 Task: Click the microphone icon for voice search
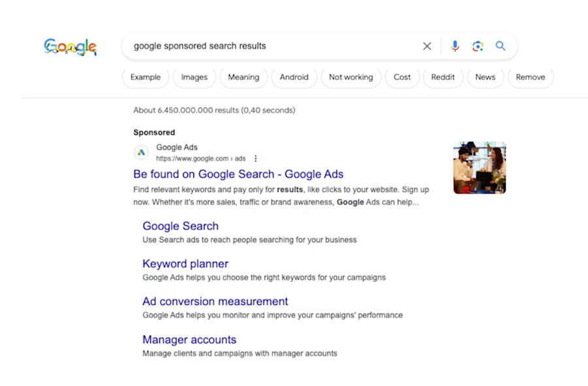pos(455,46)
